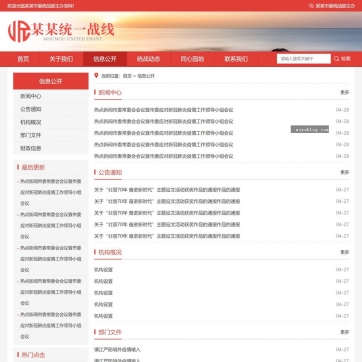The height and width of the screenshot is (362, 362).
Task: Open 统战动态 navigation item
Action: coord(148,59)
